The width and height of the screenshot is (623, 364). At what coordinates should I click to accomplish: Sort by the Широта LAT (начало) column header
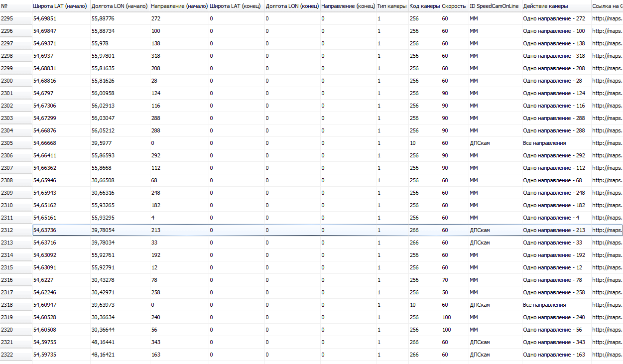click(x=60, y=6)
